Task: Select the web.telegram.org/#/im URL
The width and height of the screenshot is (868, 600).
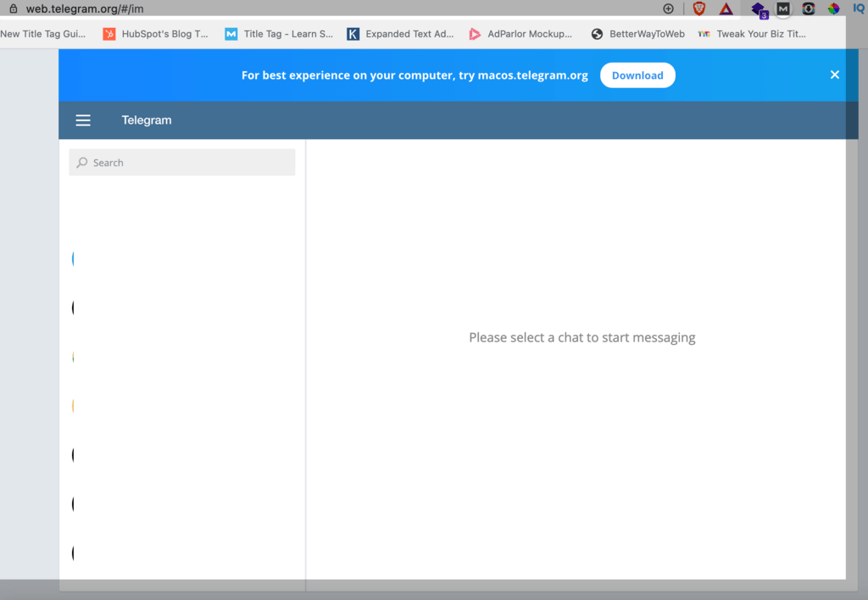Action: pos(85,8)
